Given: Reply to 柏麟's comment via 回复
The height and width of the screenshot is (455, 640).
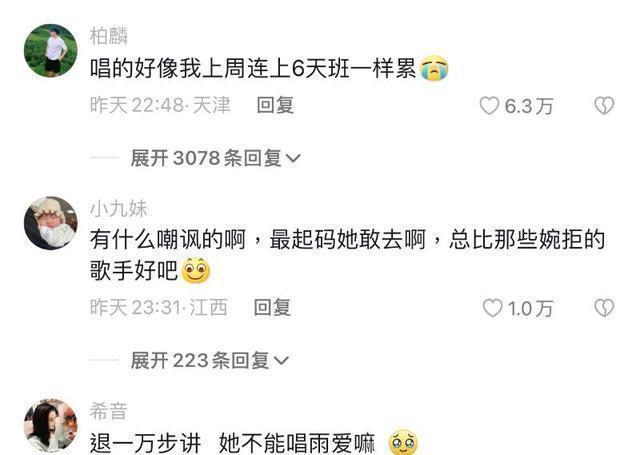Looking at the screenshot, I should 275,105.
